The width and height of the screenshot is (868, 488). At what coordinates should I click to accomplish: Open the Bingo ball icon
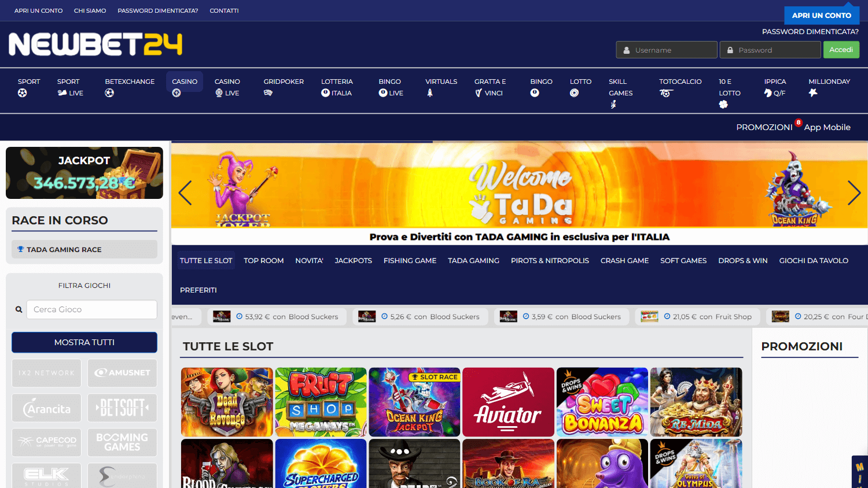click(535, 93)
